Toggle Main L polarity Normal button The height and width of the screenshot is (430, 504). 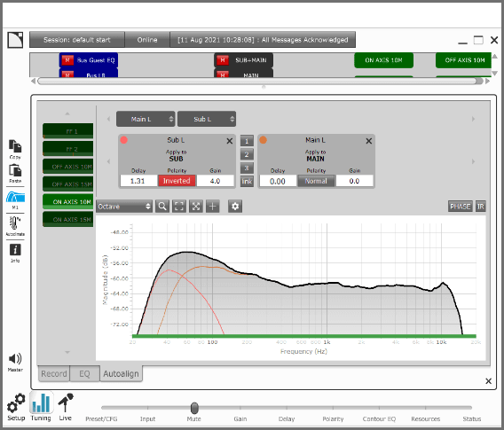pos(316,181)
